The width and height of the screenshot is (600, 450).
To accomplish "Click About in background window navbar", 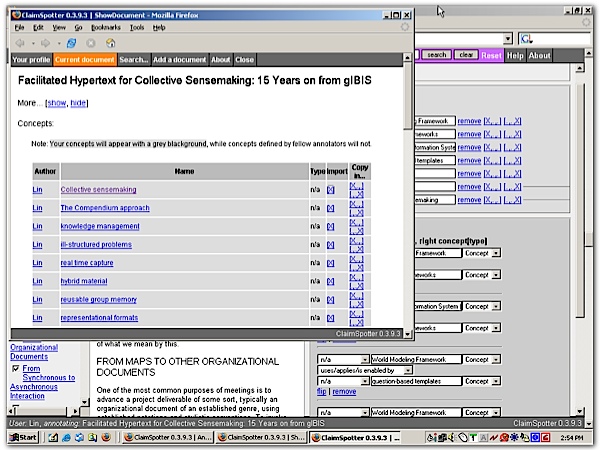I will [x=540, y=55].
